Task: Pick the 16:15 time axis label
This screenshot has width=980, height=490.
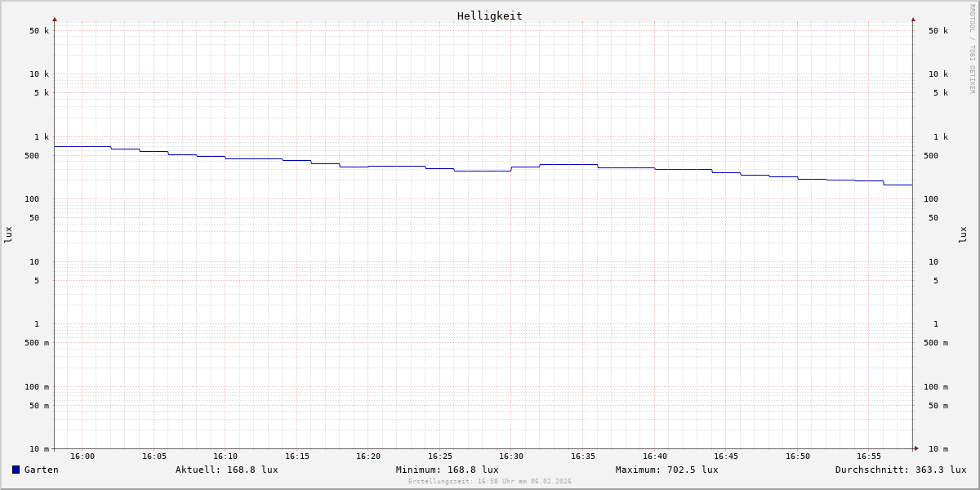Action: pyautogui.click(x=297, y=457)
